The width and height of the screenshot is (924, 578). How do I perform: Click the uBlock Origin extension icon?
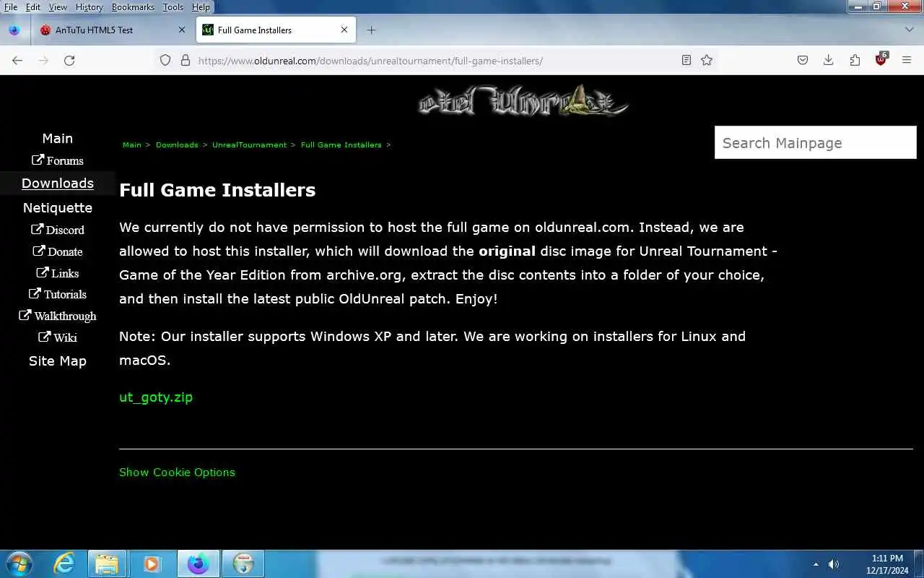(x=881, y=60)
